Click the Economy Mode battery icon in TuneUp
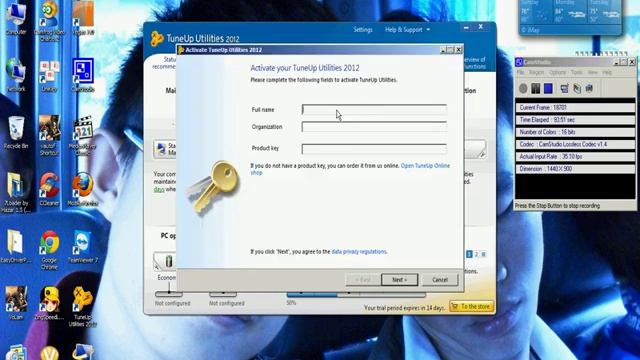 169,261
